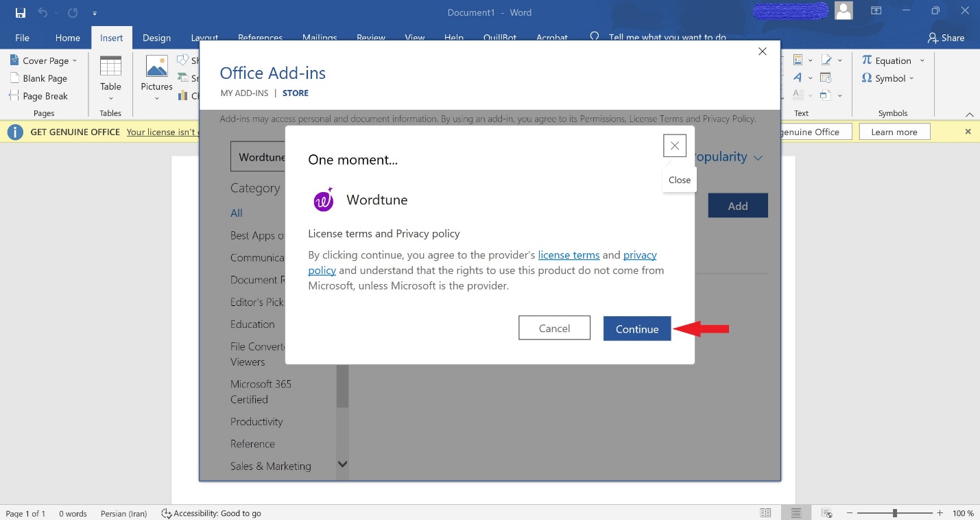Select the STORE tab
This screenshot has width=980, height=520.
pos(296,93)
